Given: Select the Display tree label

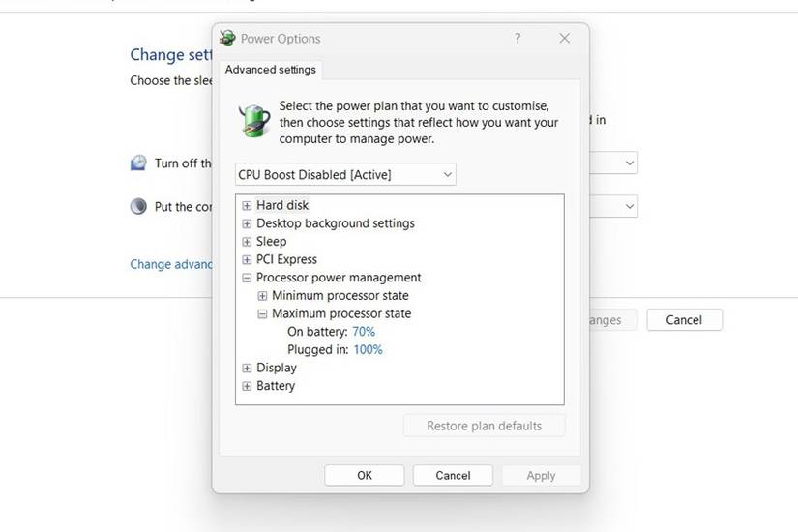Looking at the screenshot, I should click(x=277, y=368).
